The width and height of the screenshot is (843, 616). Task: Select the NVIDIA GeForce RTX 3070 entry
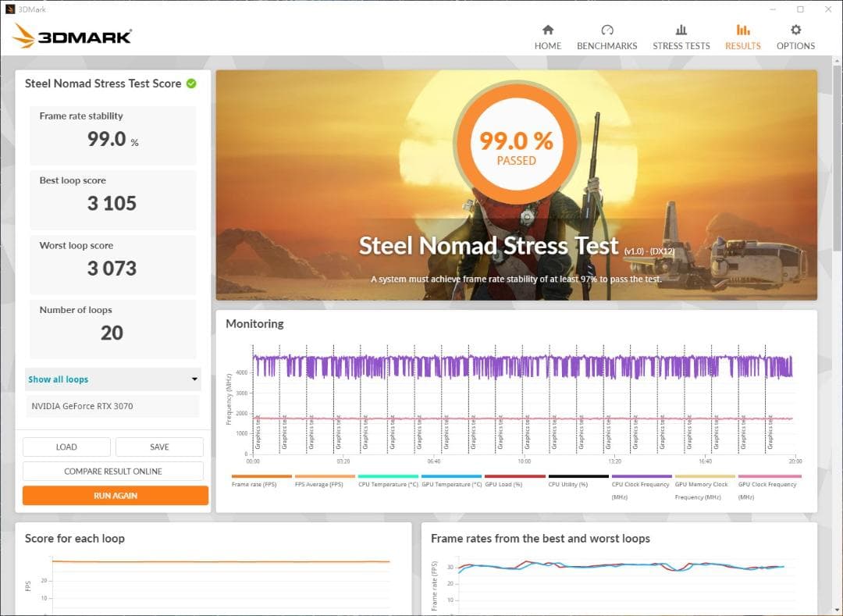tap(113, 406)
